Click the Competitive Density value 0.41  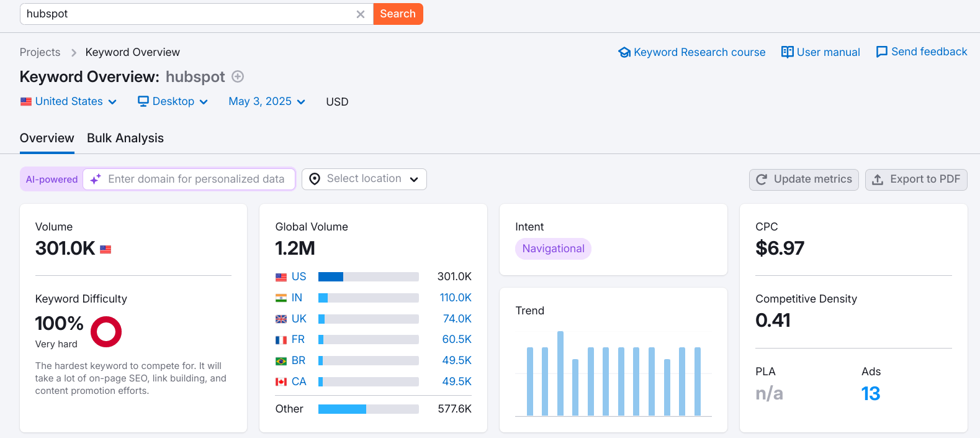tap(773, 321)
